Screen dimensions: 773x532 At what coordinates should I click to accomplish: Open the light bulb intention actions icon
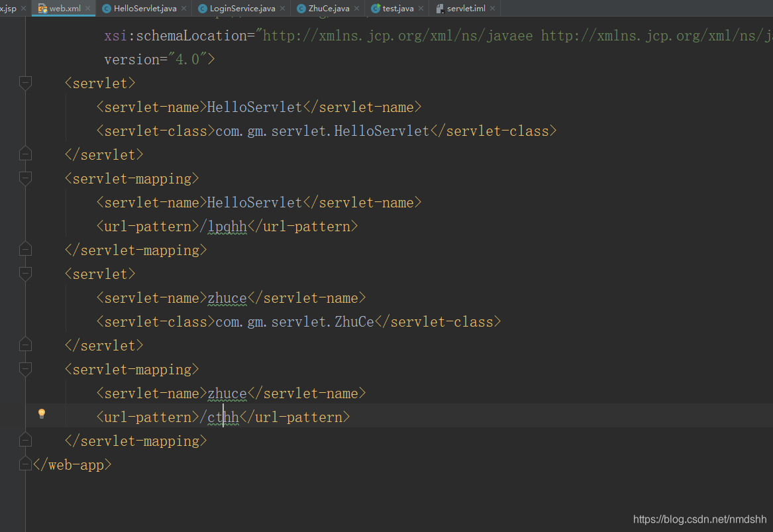pyautogui.click(x=42, y=413)
